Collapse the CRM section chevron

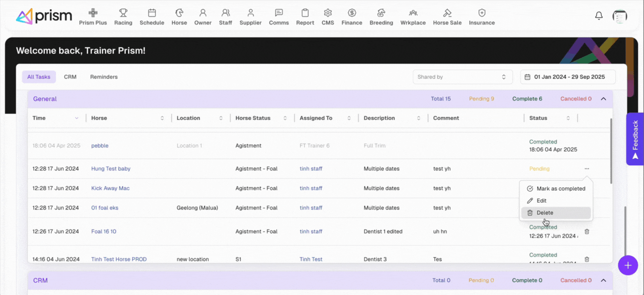[603, 280]
